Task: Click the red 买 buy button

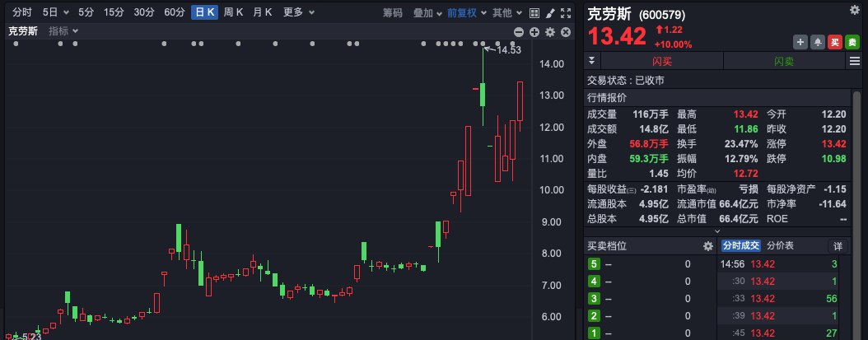Action: [835, 41]
